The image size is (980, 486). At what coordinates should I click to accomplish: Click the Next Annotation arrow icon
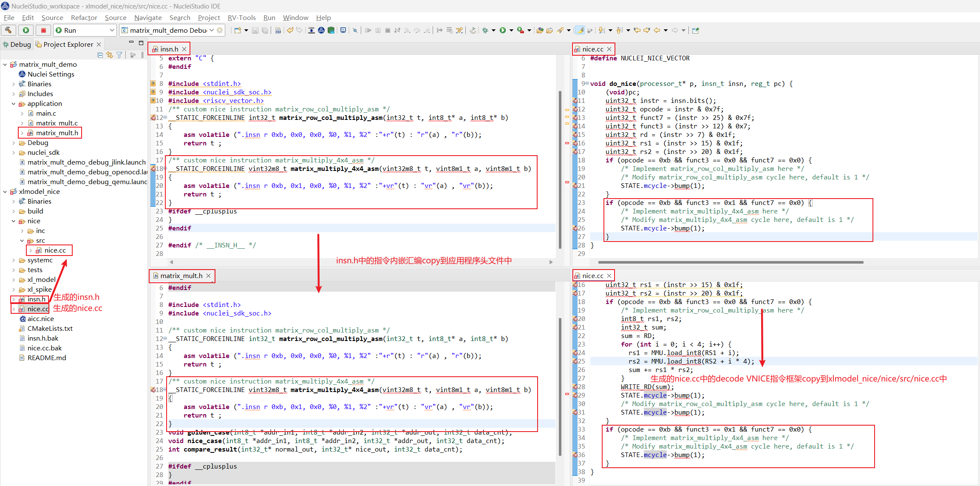pos(601,30)
